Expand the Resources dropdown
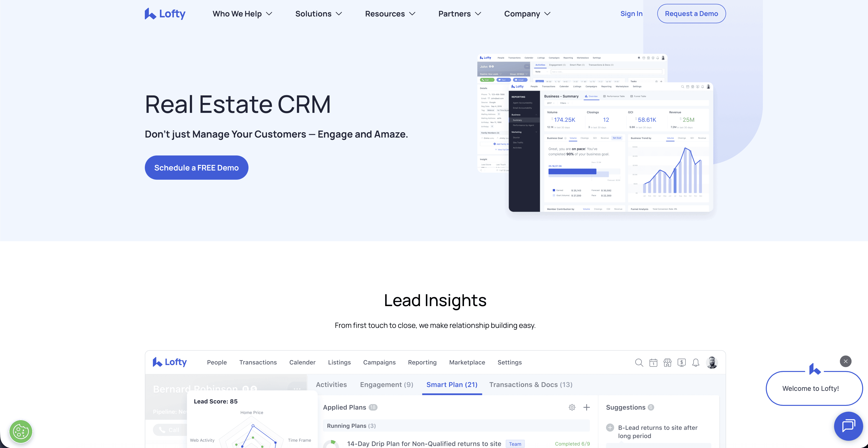868x448 pixels. point(390,14)
